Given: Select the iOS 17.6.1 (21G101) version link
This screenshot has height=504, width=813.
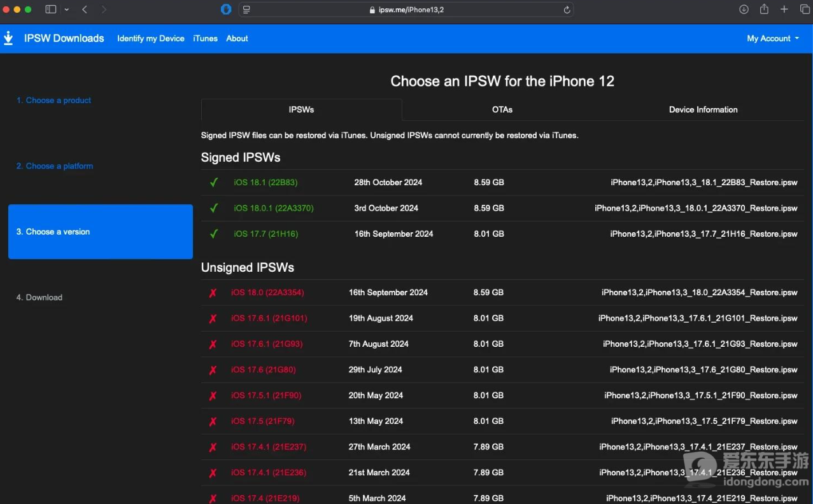Looking at the screenshot, I should (x=269, y=318).
